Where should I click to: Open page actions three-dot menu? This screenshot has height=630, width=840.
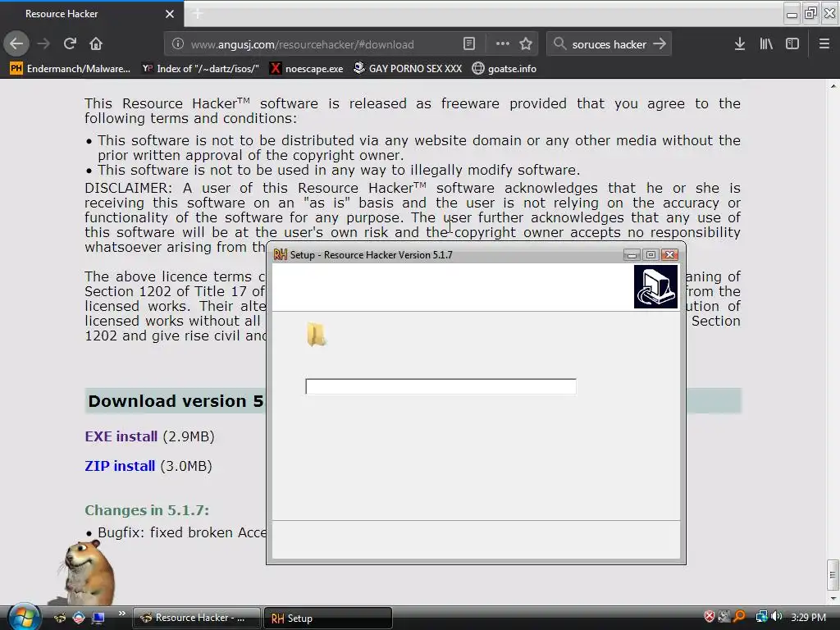pos(503,44)
